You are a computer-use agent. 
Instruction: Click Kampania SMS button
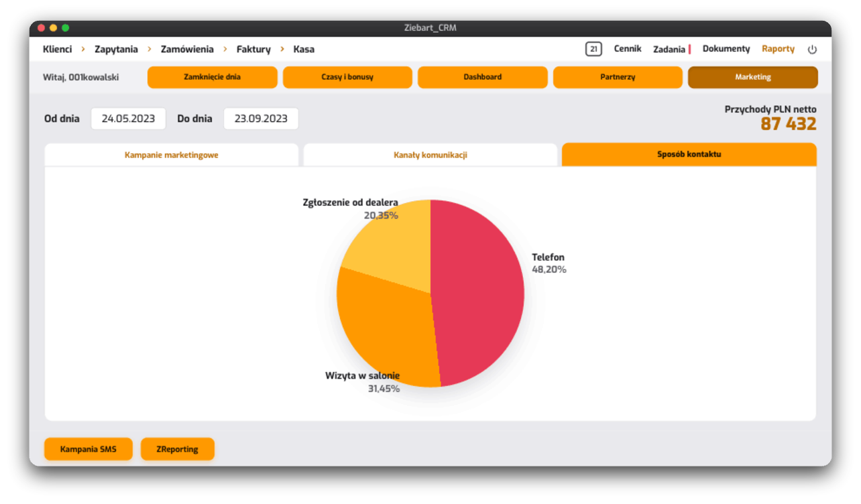(89, 449)
